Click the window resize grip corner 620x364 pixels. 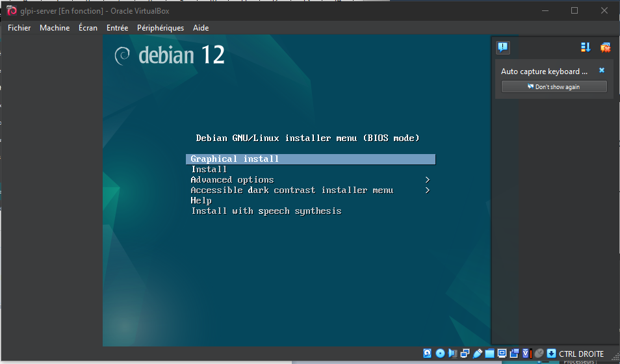tap(615, 356)
